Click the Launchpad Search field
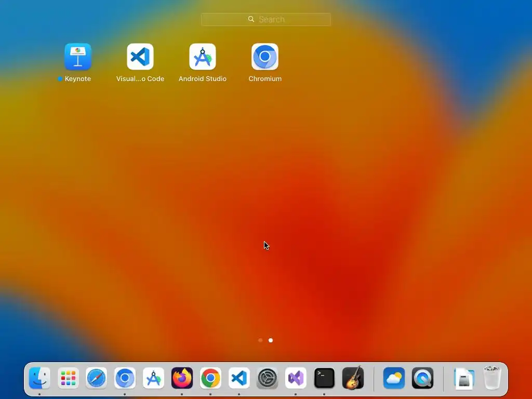Image resolution: width=532 pixels, height=399 pixels. 265,19
